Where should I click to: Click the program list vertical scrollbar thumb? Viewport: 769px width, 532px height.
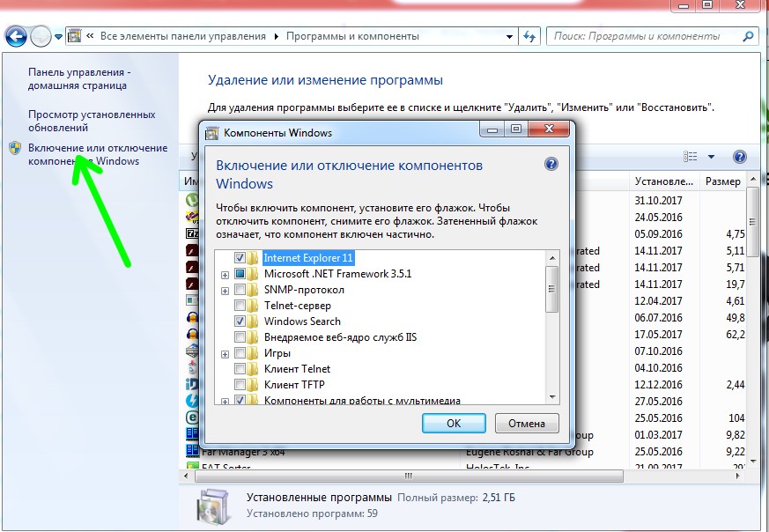[x=753, y=222]
